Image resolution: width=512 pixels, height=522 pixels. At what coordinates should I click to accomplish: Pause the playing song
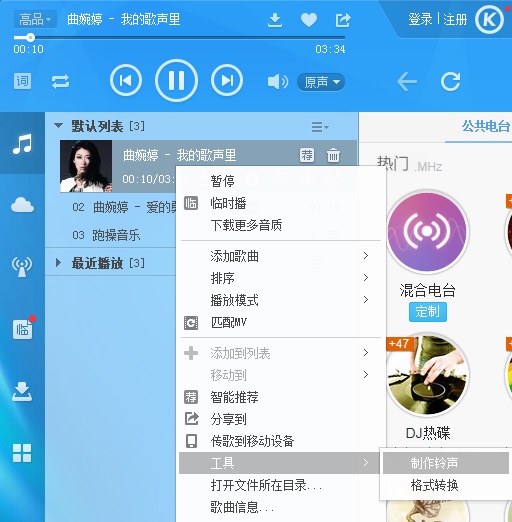point(176,80)
